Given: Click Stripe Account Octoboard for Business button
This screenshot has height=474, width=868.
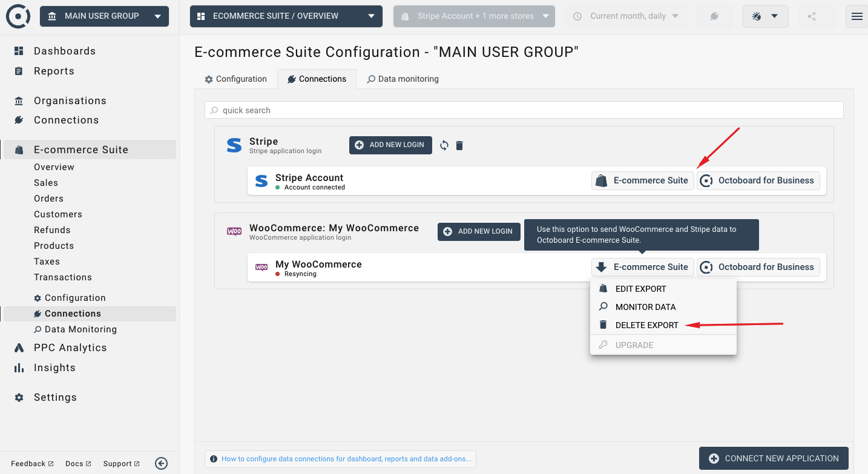Looking at the screenshot, I should (758, 180).
